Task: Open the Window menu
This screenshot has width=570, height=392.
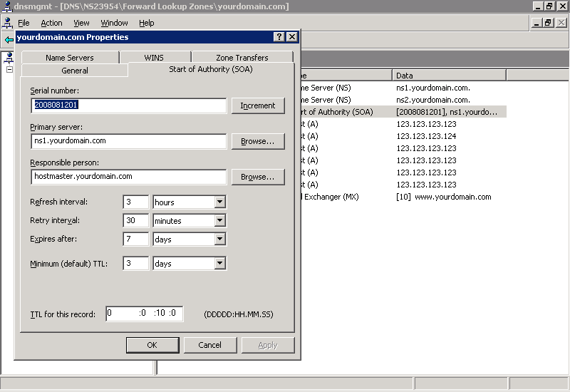Action: coord(114,23)
